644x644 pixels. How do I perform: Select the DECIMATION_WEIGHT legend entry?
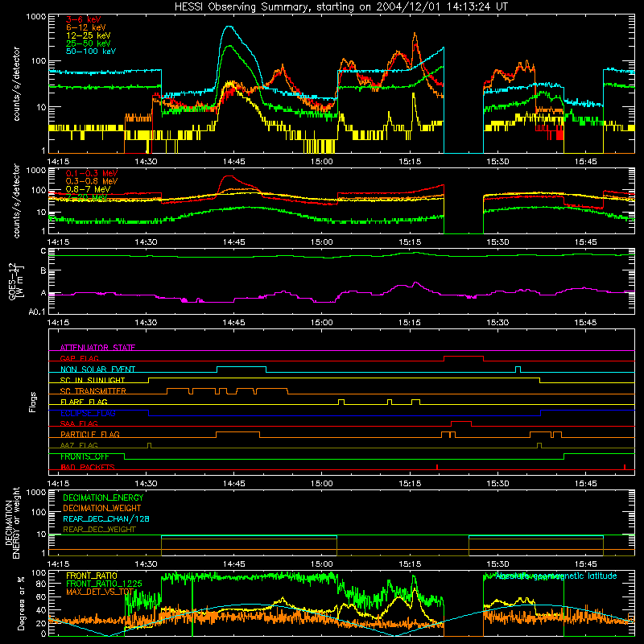pos(102,508)
